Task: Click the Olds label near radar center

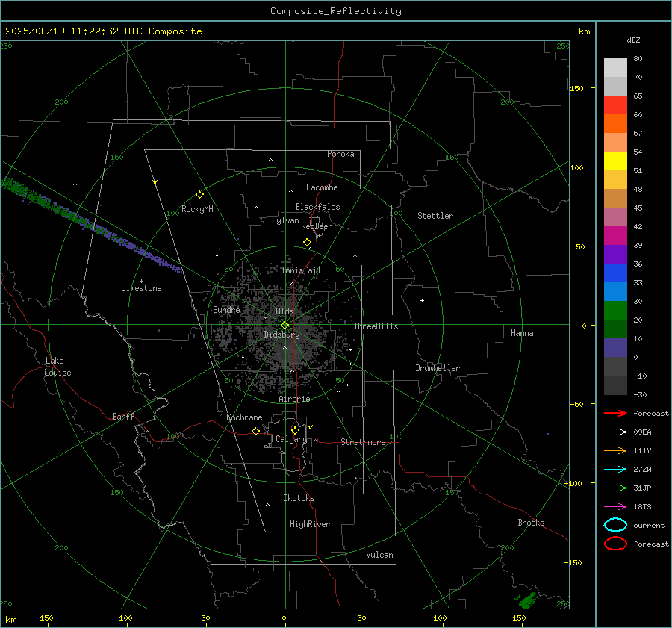Action: click(x=284, y=311)
